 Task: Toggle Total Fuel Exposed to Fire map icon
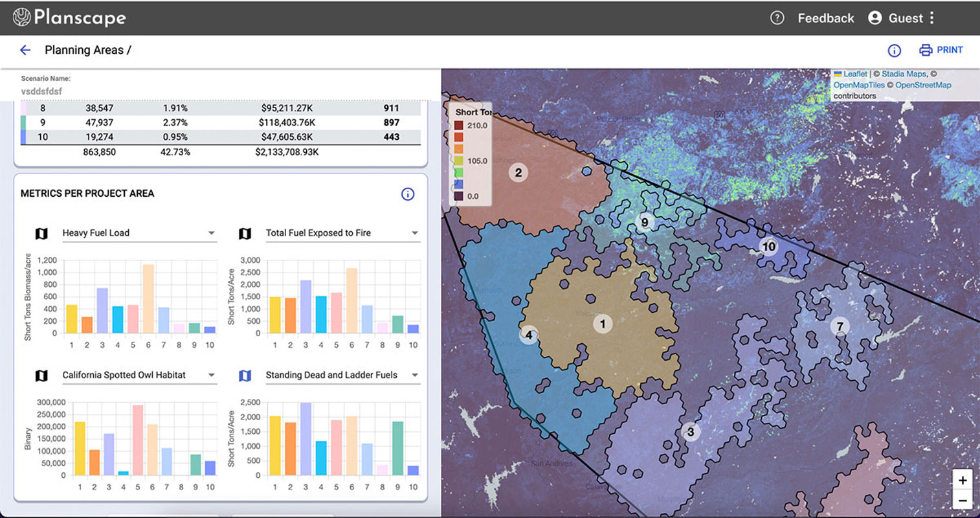pyautogui.click(x=245, y=233)
